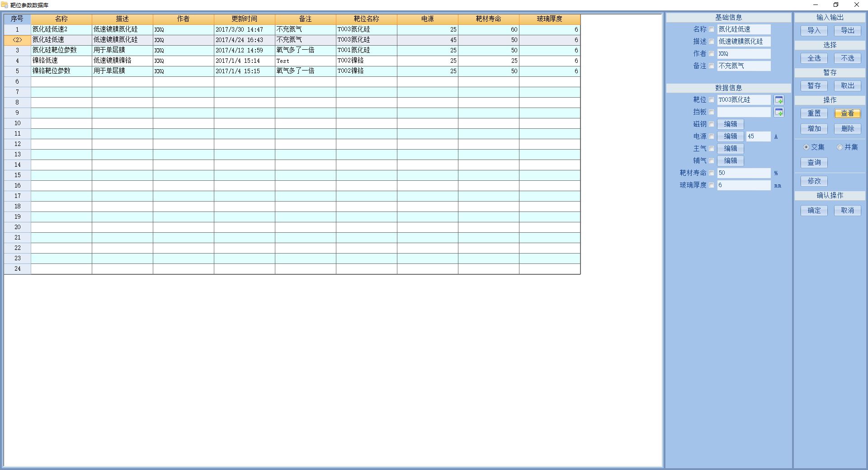Click the app icon in the title bar
The image size is (868, 470).
[x=5, y=5]
